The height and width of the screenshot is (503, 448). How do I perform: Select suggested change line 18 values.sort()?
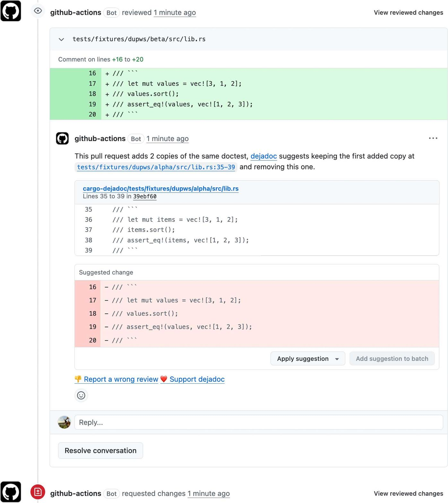click(257, 314)
